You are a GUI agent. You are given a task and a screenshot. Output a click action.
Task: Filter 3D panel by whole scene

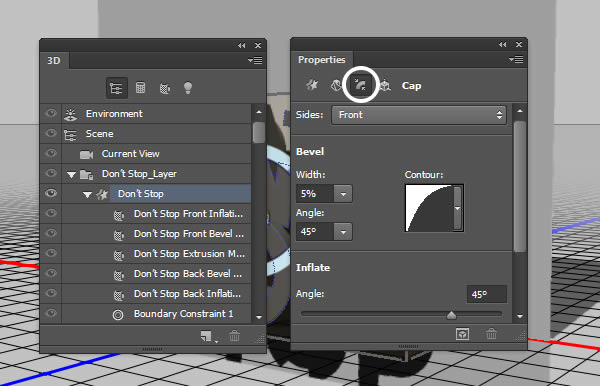point(116,88)
